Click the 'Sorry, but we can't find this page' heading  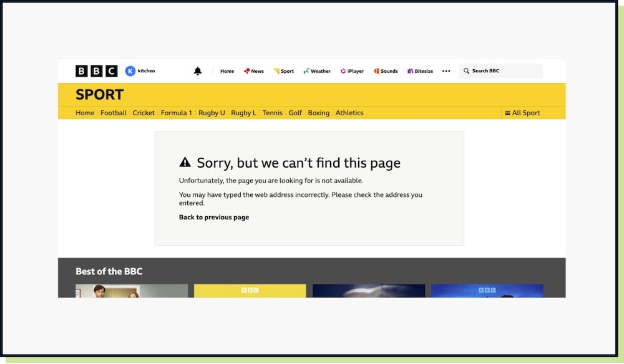pyautogui.click(x=299, y=163)
